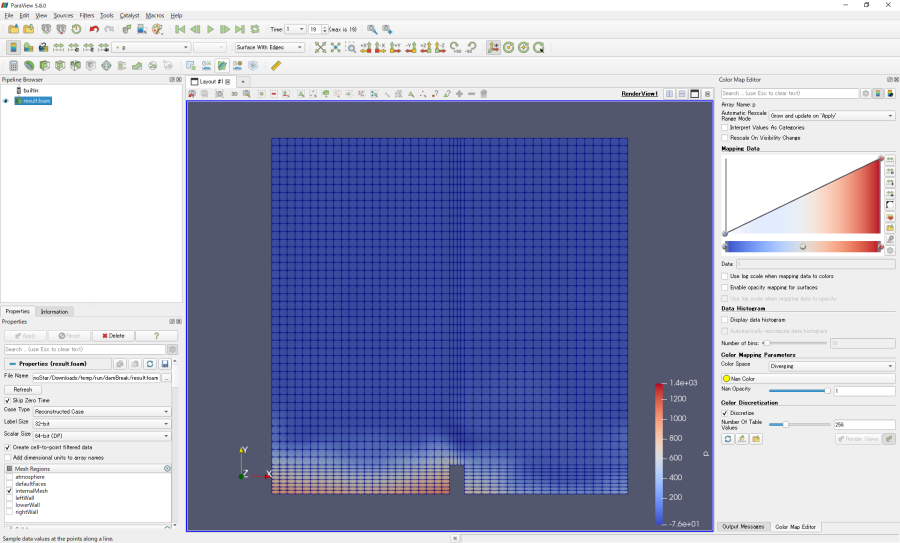Rescale to data range icon

coord(58,48)
